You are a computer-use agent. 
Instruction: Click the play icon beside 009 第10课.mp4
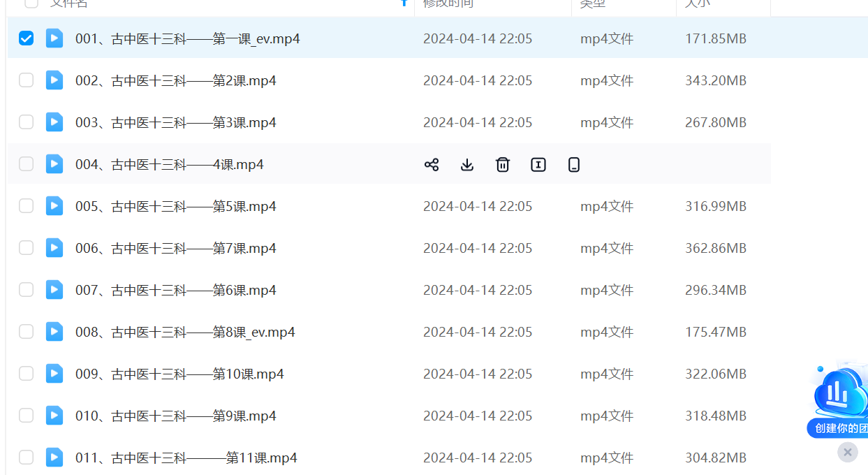coord(54,374)
